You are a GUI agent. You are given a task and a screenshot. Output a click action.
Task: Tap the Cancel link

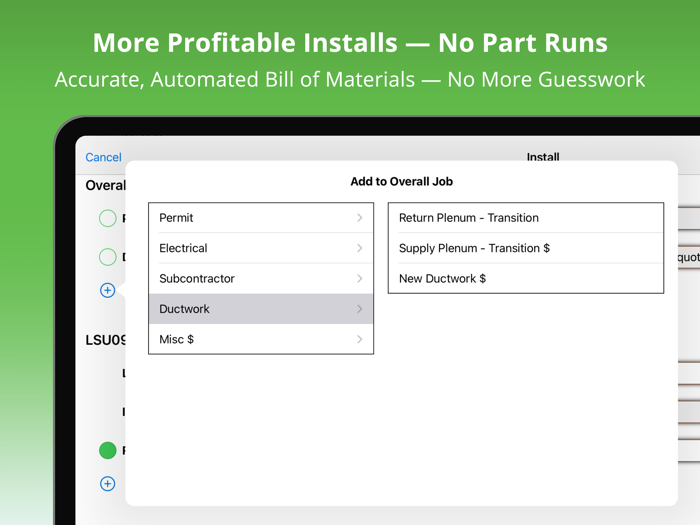(103, 157)
